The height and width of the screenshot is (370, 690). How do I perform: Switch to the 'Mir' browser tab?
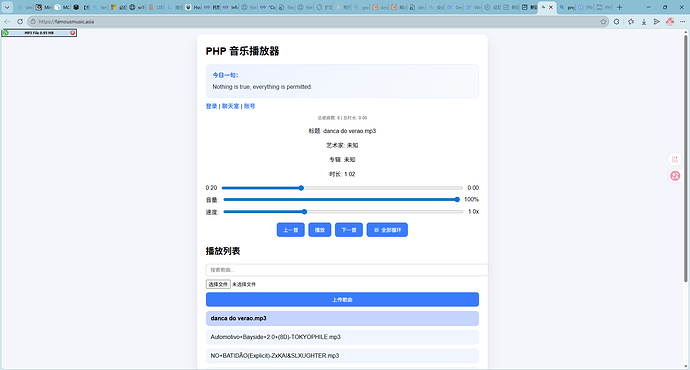point(43,7)
